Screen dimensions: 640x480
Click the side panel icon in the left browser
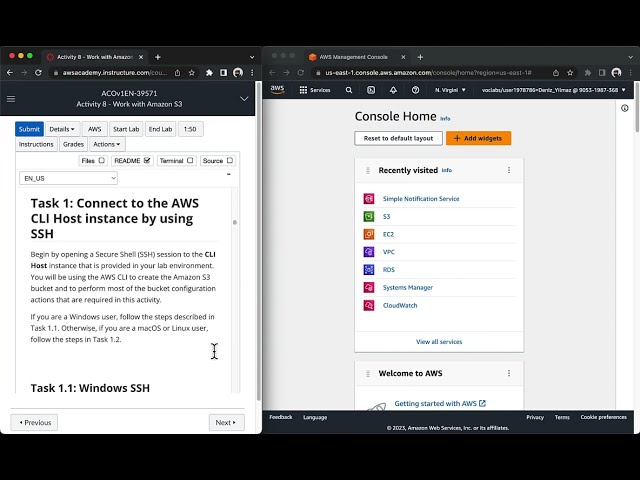[223, 73]
